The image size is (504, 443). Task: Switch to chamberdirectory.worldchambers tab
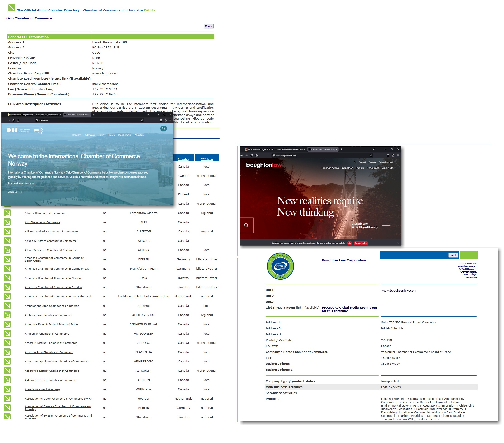pos(48,115)
